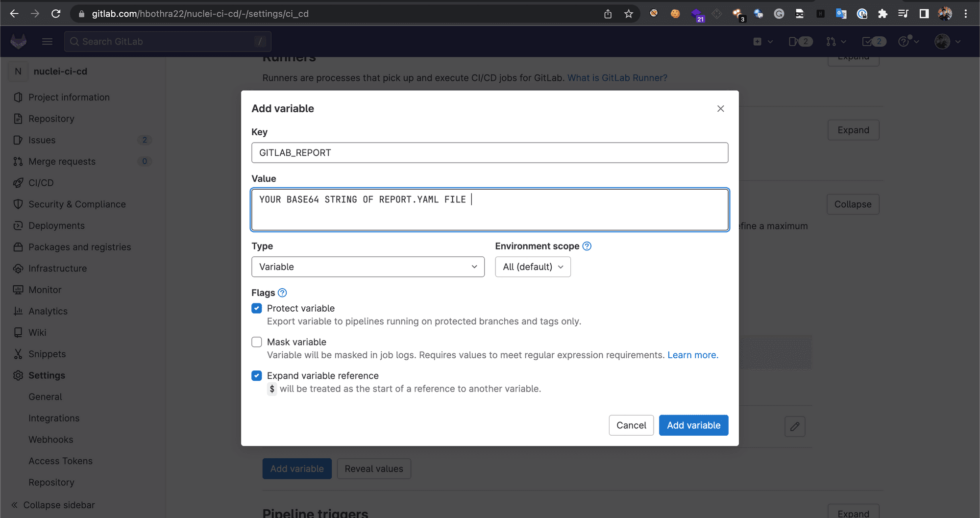
Task: Open the hamburger main menu icon
Action: (47, 42)
